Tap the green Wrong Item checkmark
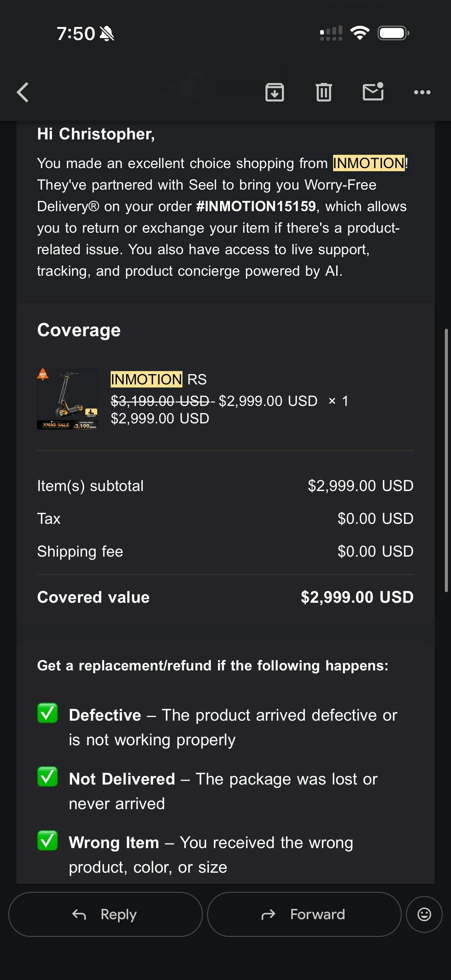This screenshot has width=451, height=980. (47, 840)
